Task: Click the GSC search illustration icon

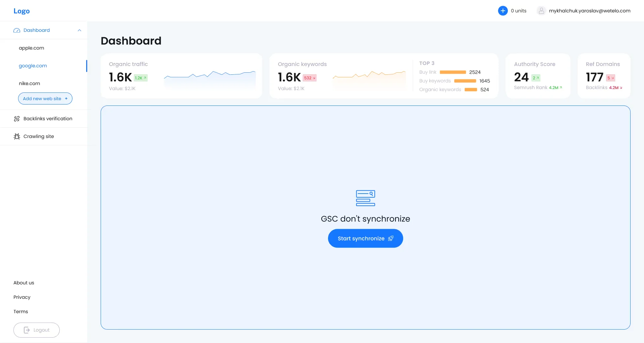Action: 365,198
